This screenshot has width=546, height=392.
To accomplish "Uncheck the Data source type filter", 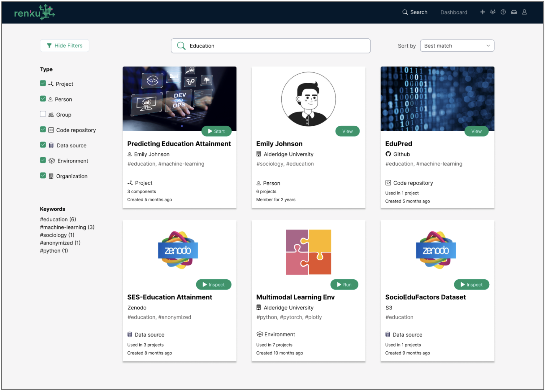I will coord(43,145).
